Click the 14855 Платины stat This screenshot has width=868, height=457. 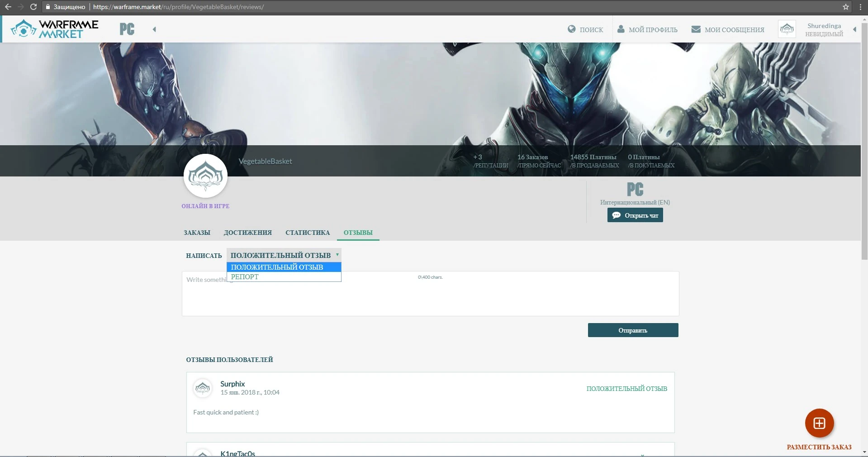(594, 161)
